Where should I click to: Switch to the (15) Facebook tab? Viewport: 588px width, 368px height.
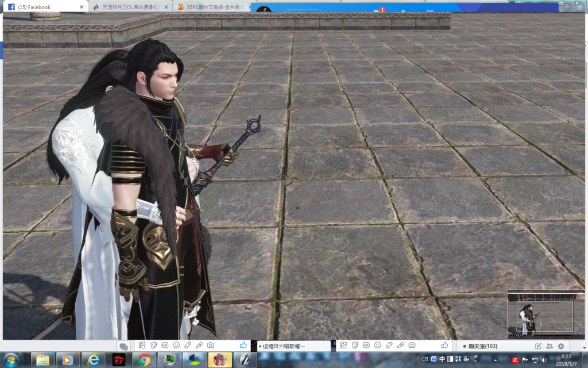(45, 7)
